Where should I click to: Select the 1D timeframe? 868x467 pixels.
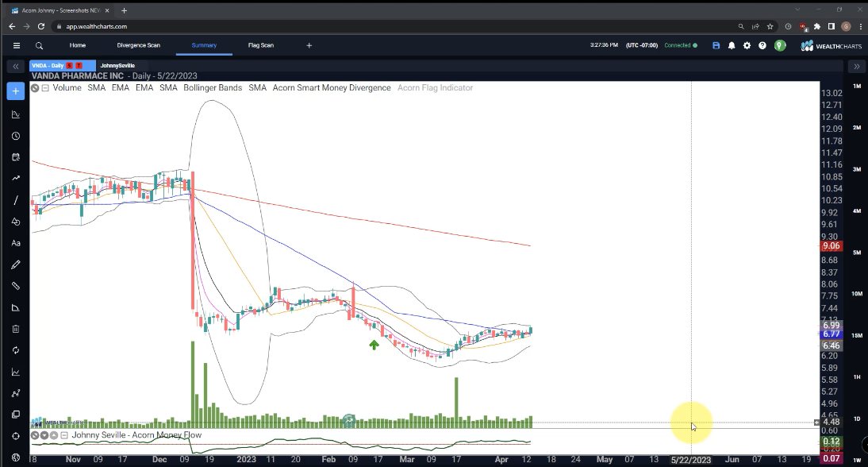click(857, 419)
